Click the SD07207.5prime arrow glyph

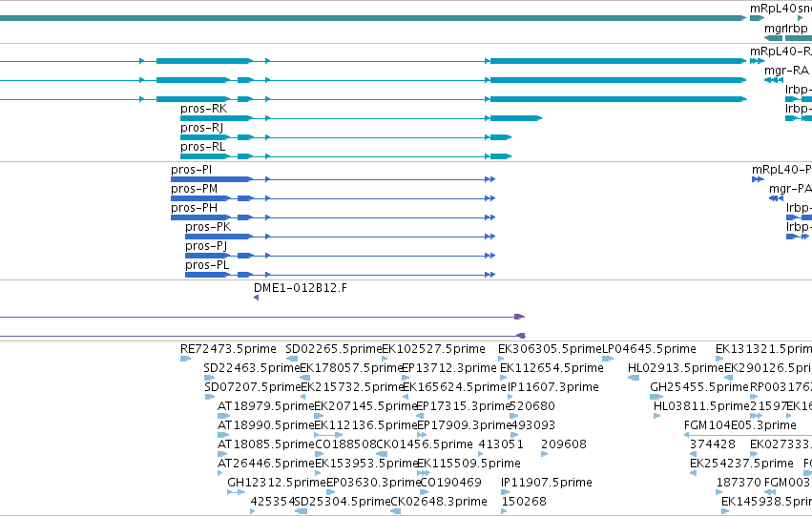210,397
